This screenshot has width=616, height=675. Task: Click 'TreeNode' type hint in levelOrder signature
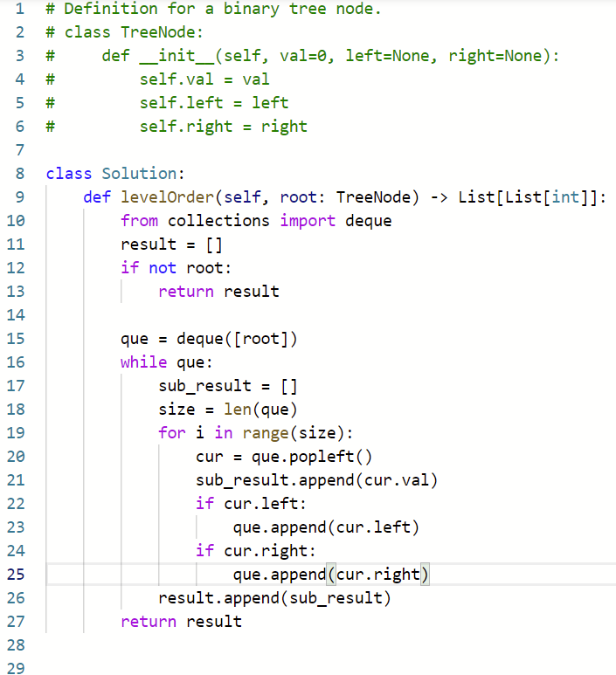click(x=373, y=197)
